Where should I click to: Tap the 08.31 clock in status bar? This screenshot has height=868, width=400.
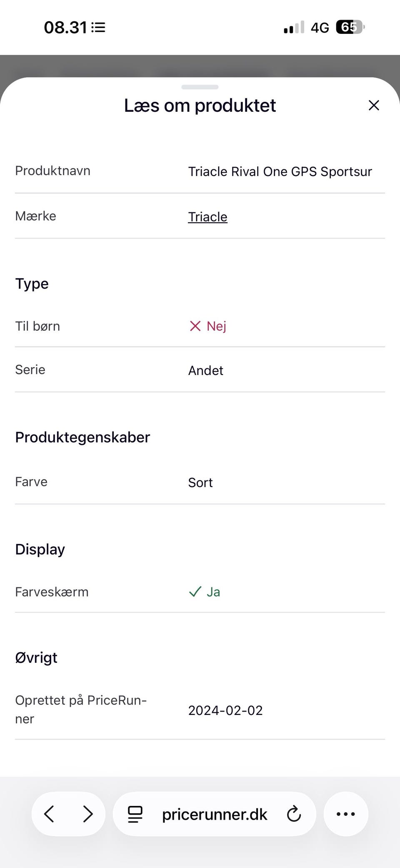(x=65, y=28)
